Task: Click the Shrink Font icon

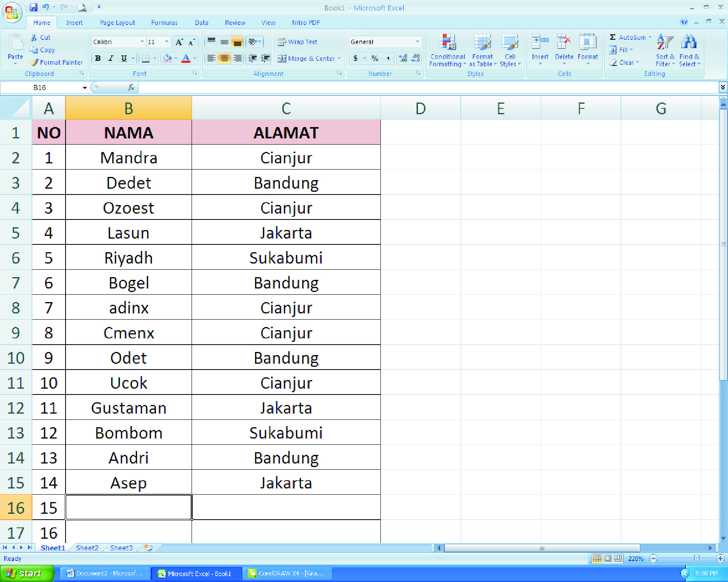Action: point(191,42)
